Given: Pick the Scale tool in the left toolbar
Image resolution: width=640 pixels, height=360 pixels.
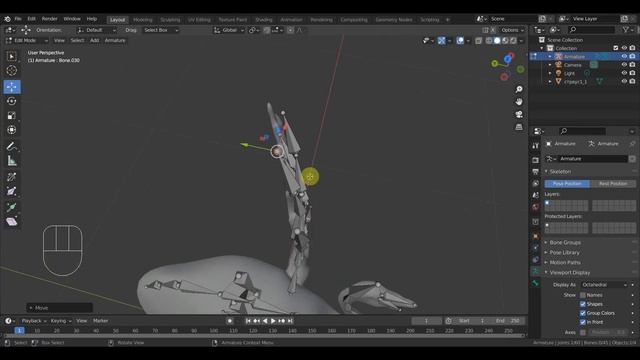Looking at the screenshot, I should (11, 116).
